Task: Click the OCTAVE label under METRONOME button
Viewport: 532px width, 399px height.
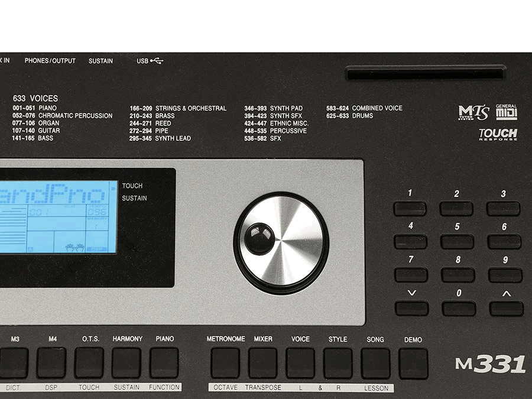Action: coord(225,387)
